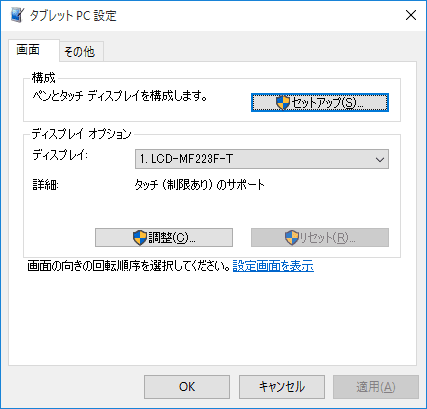The height and width of the screenshot is (409, 427).
Task: Expand display list via chevron arrow
Action: (380, 159)
